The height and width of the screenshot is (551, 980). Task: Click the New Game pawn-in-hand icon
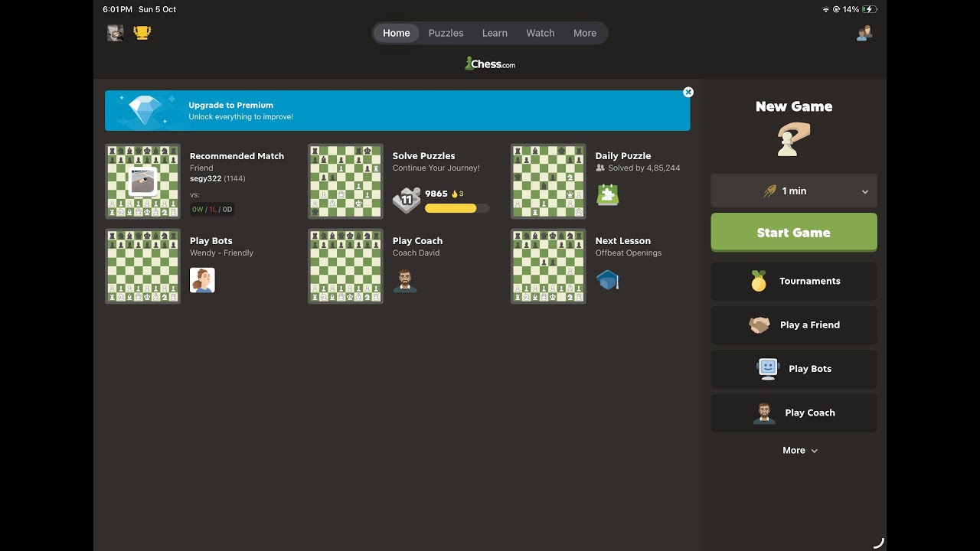[x=793, y=140]
